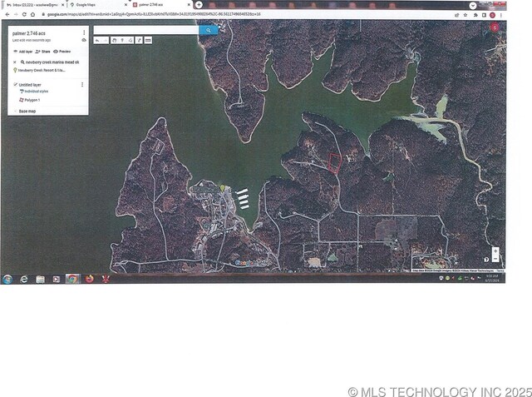Click the browser home icon

(32, 15)
